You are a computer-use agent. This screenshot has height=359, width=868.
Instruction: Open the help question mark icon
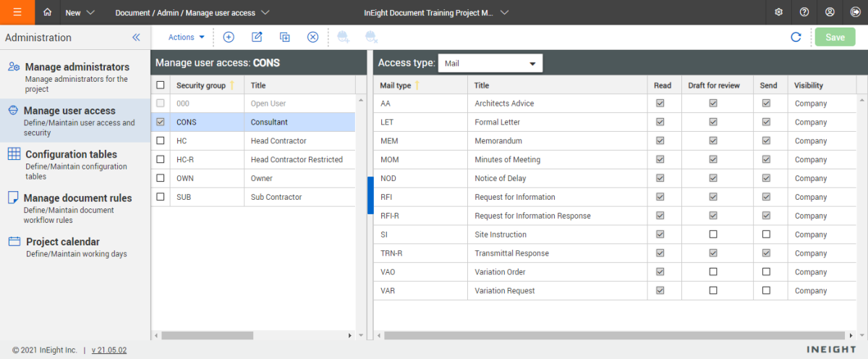tap(804, 12)
